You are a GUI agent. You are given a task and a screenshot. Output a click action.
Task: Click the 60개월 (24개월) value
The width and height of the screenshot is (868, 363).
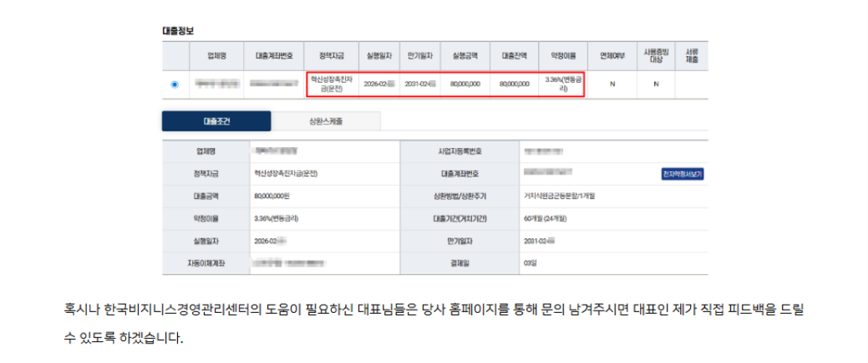546,218
